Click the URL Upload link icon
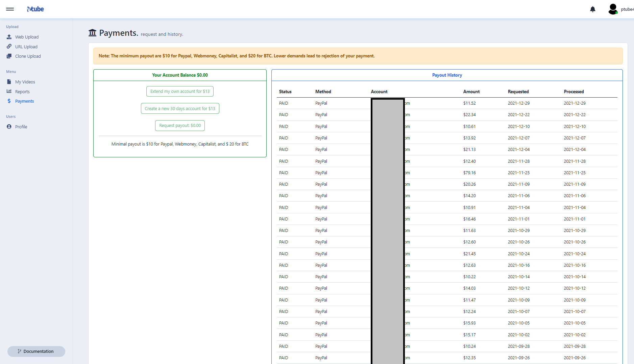Screen dimensions: 634x364 tap(9, 47)
